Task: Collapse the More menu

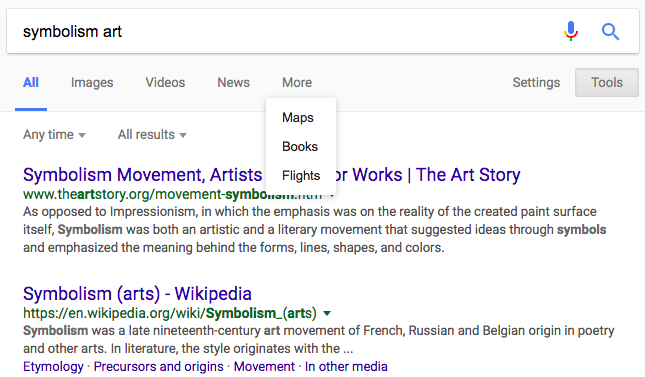Action: tap(297, 83)
